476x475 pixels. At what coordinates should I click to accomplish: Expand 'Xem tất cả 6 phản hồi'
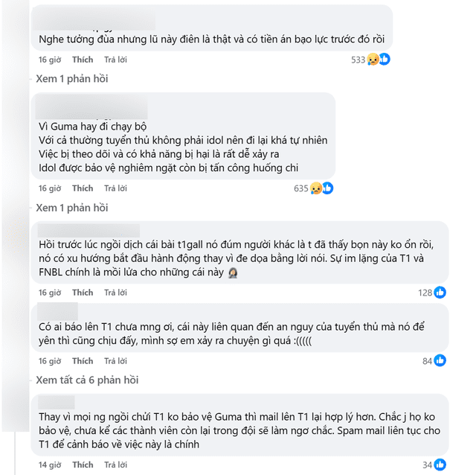click(87, 380)
